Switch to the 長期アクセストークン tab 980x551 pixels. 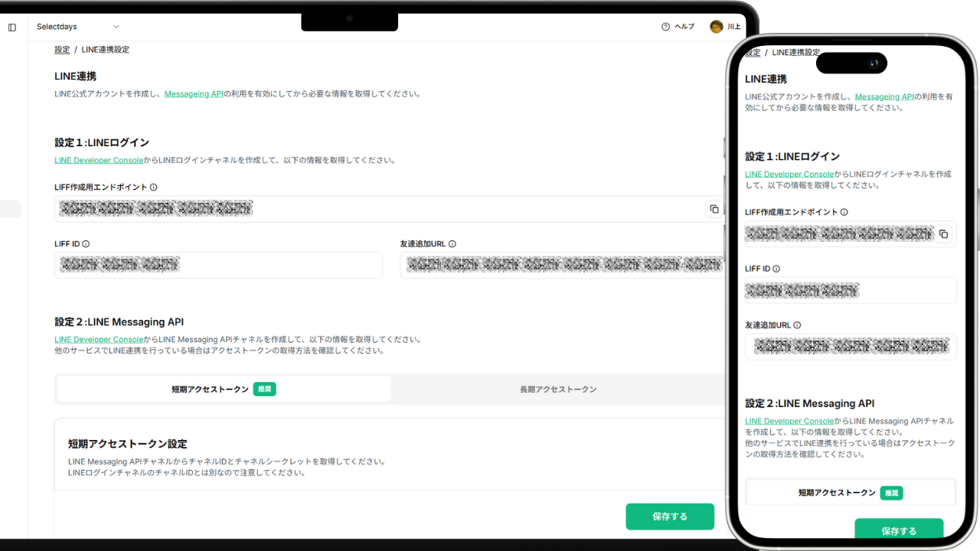click(558, 389)
